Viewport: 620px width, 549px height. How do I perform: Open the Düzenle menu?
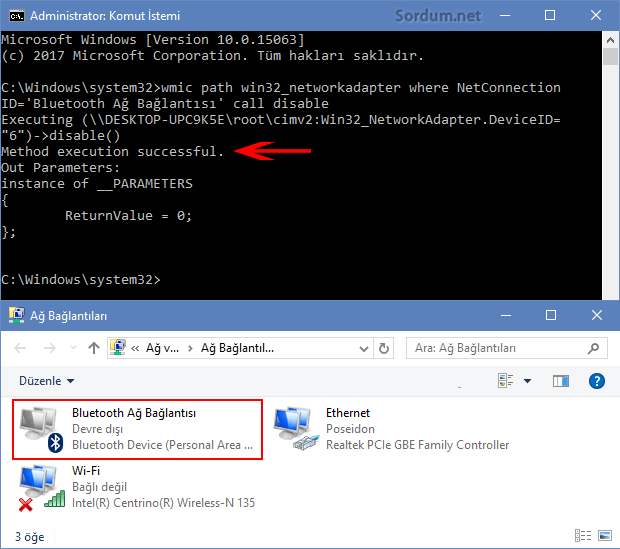coord(47,381)
